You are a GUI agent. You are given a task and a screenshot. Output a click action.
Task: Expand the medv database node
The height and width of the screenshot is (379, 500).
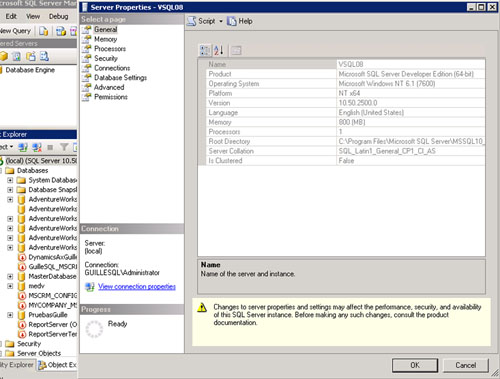coord(10,286)
